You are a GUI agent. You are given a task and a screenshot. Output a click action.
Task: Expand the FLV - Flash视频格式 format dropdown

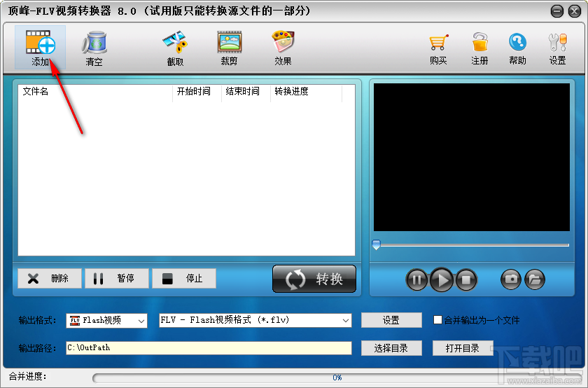coord(255,321)
